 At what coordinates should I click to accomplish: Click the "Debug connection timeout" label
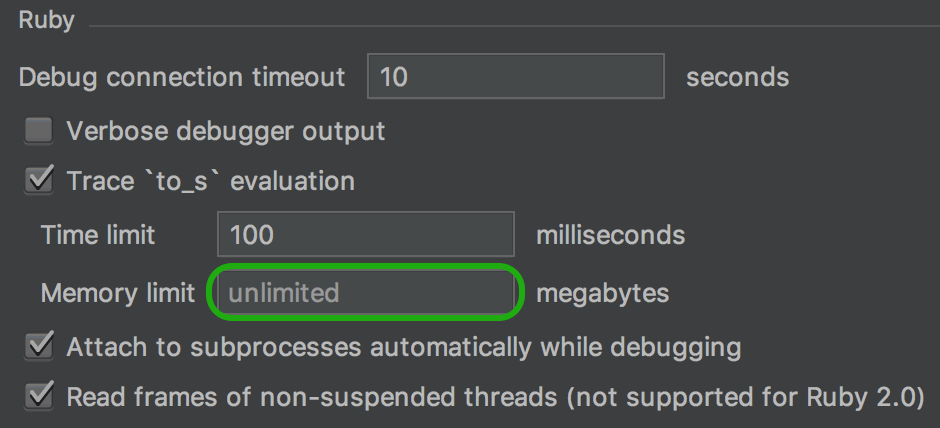pyautogui.click(x=182, y=77)
